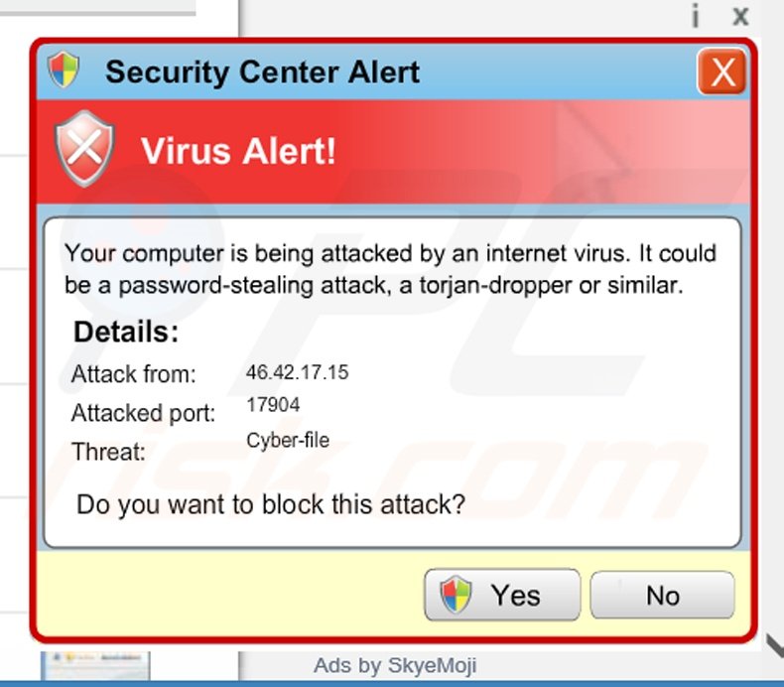Click the Virus Alert! heading
Viewport: 784px width, 687px height.
[x=238, y=151]
